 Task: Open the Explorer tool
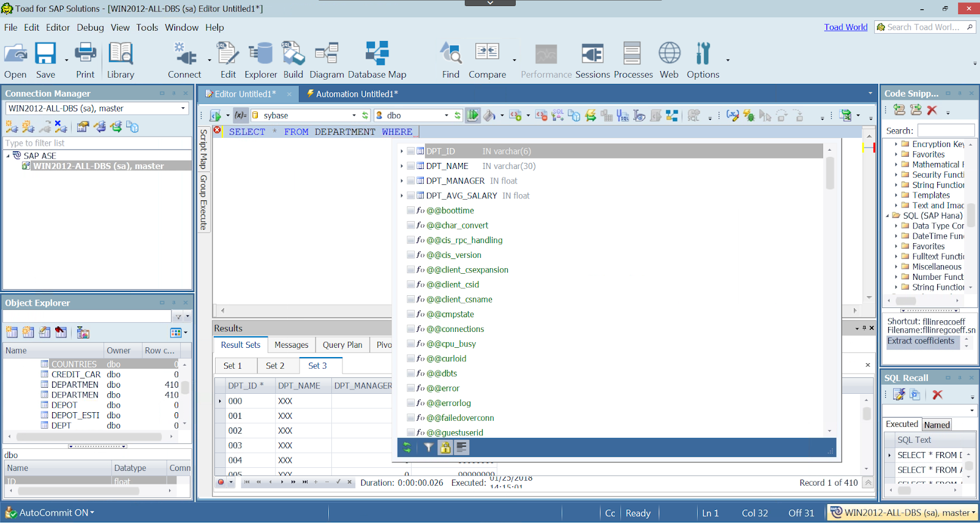coord(261,60)
